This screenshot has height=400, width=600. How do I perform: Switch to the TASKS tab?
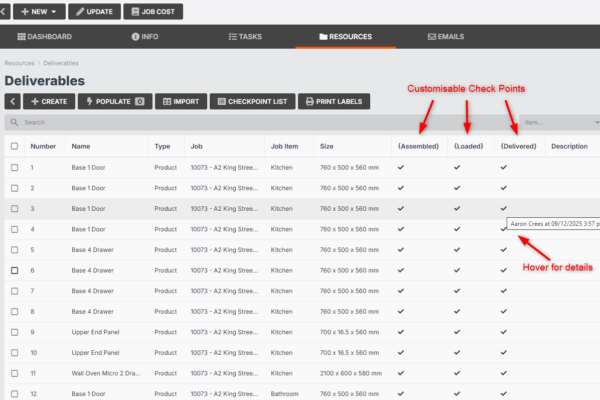click(245, 37)
